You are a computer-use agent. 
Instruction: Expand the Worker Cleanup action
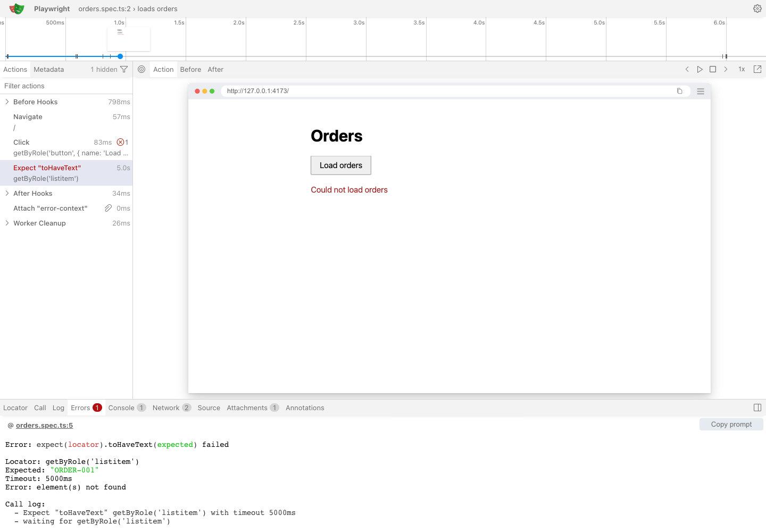coord(7,223)
